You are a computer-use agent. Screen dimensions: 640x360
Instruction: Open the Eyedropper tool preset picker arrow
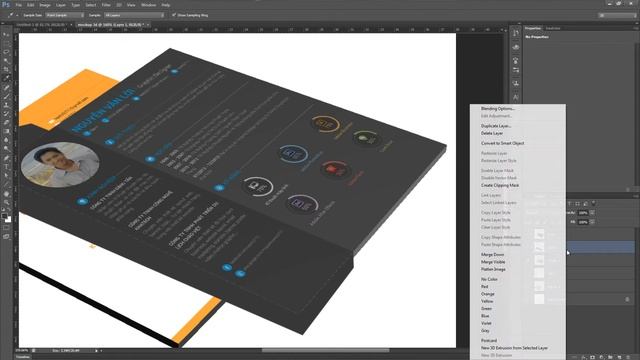click(17, 15)
